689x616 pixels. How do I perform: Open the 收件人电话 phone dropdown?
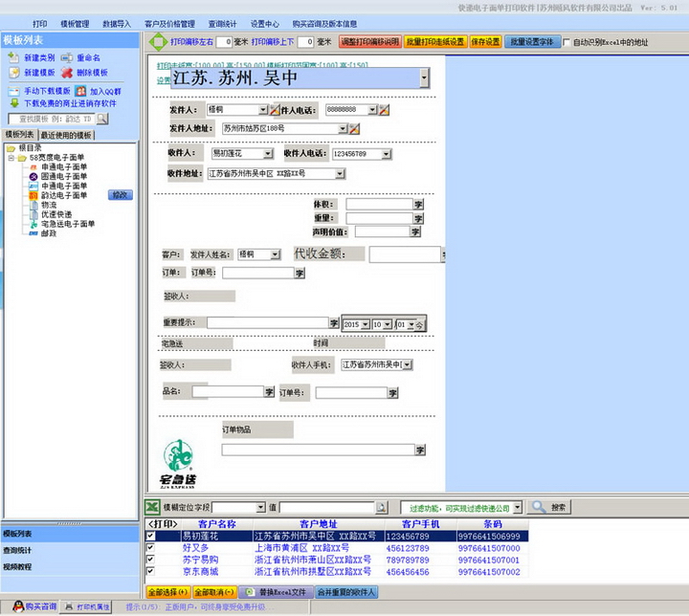(x=386, y=154)
